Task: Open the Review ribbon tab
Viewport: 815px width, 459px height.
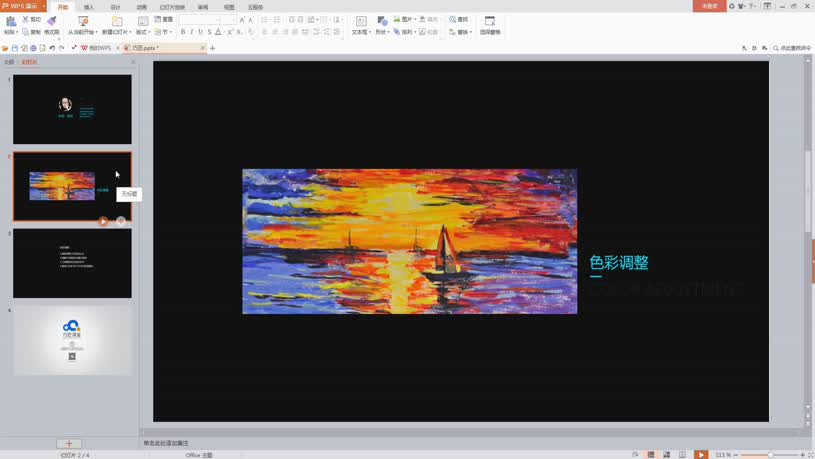Action: tap(203, 7)
